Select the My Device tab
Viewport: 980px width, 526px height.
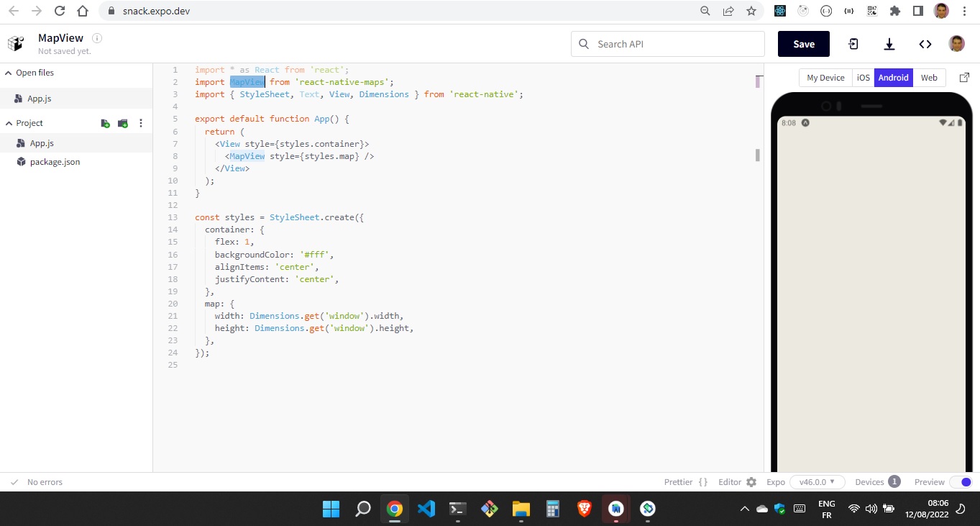(x=825, y=77)
